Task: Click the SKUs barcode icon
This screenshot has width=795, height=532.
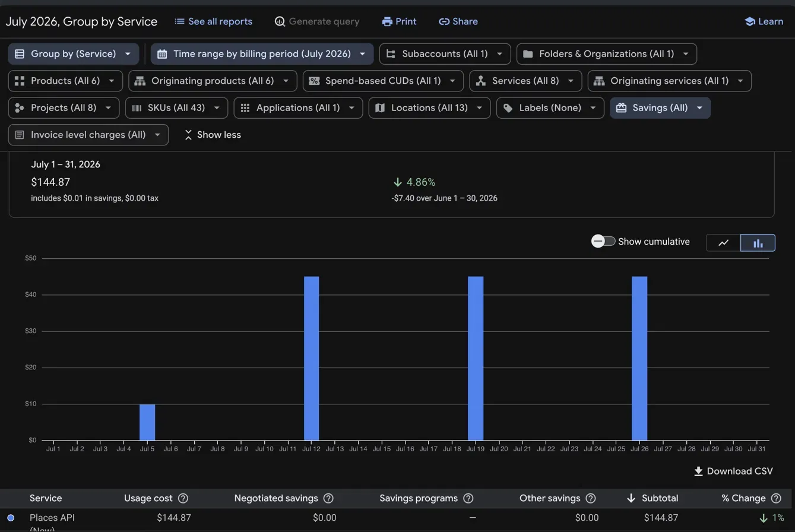Action: click(x=137, y=108)
